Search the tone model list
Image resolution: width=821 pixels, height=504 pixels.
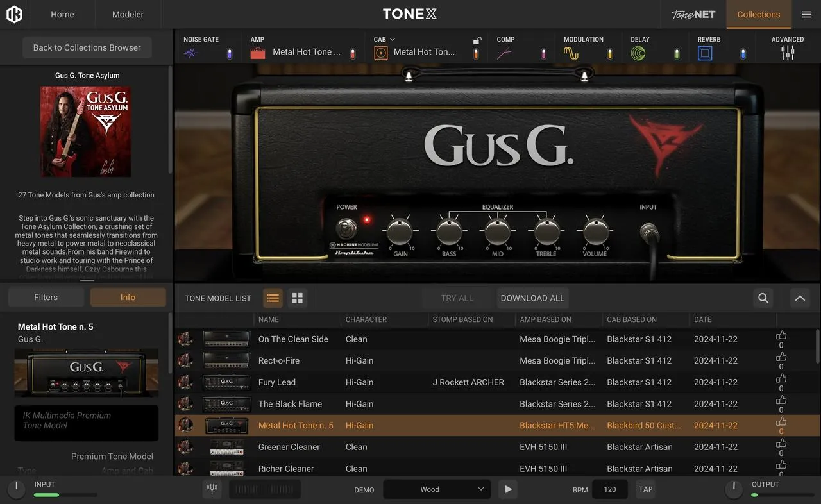pyautogui.click(x=763, y=298)
